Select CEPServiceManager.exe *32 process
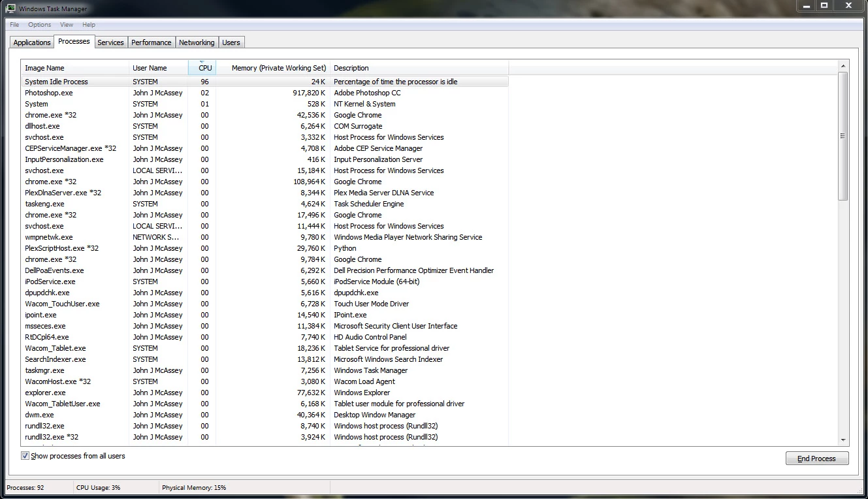This screenshot has height=499, width=868. 265,148
